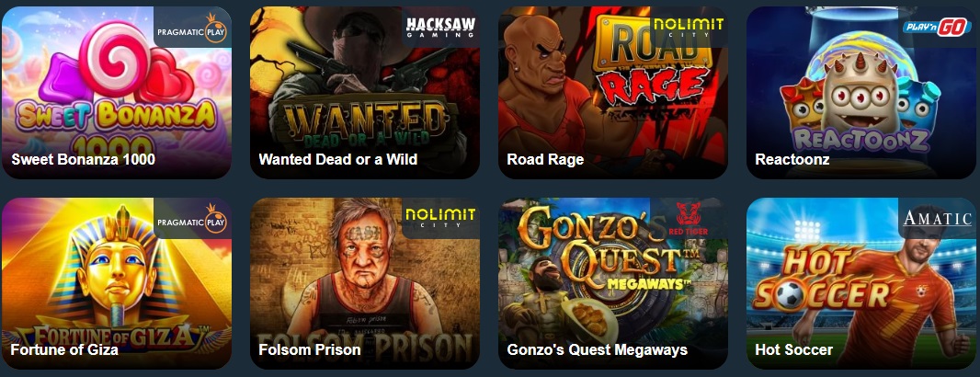
Task: Open the Road Rage game tile
Action: (x=613, y=93)
